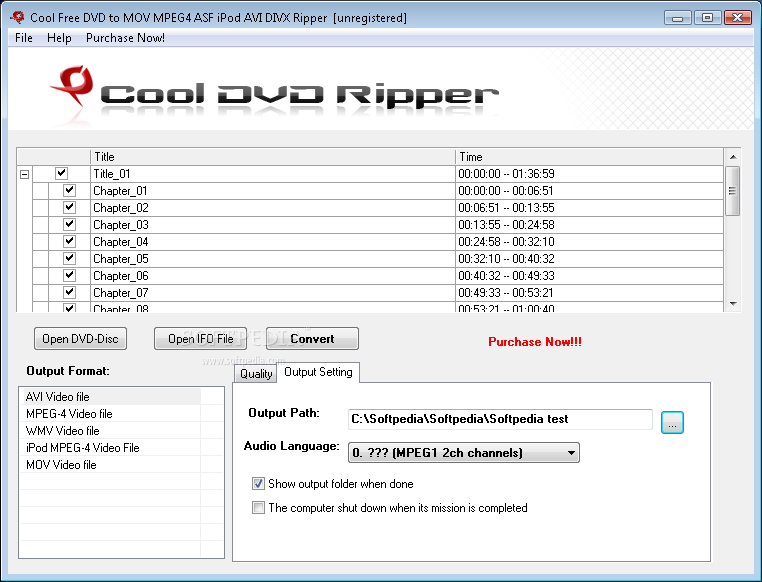Viewport: 762px width, 582px height.
Task: Click the Time column header
Action: tap(589, 157)
